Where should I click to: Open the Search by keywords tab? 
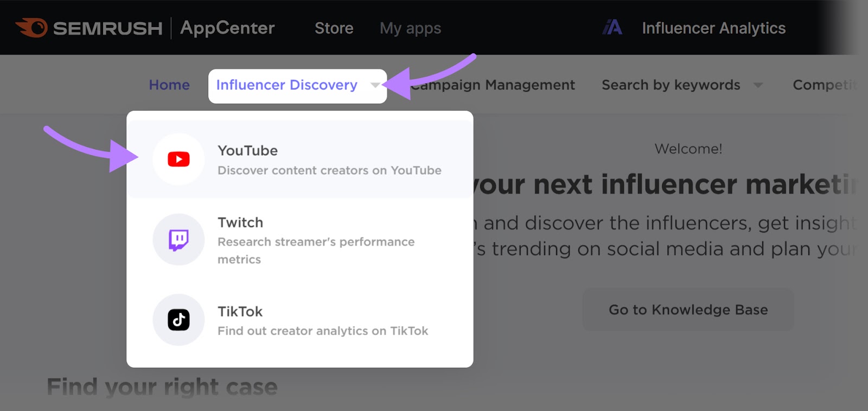[x=671, y=85]
